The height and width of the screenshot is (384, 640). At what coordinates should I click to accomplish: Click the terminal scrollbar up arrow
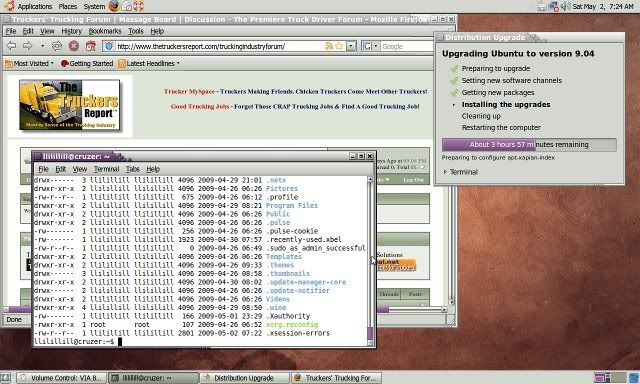point(370,179)
